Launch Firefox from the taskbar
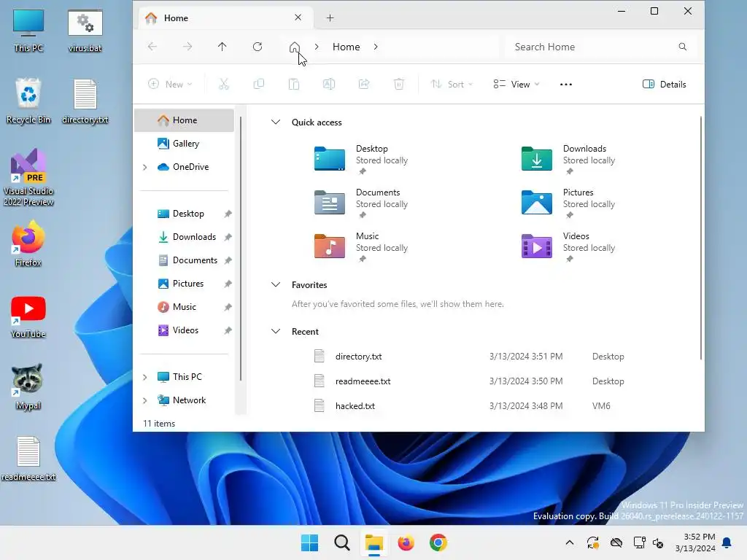 pyautogui.click(x=406, y=542)
